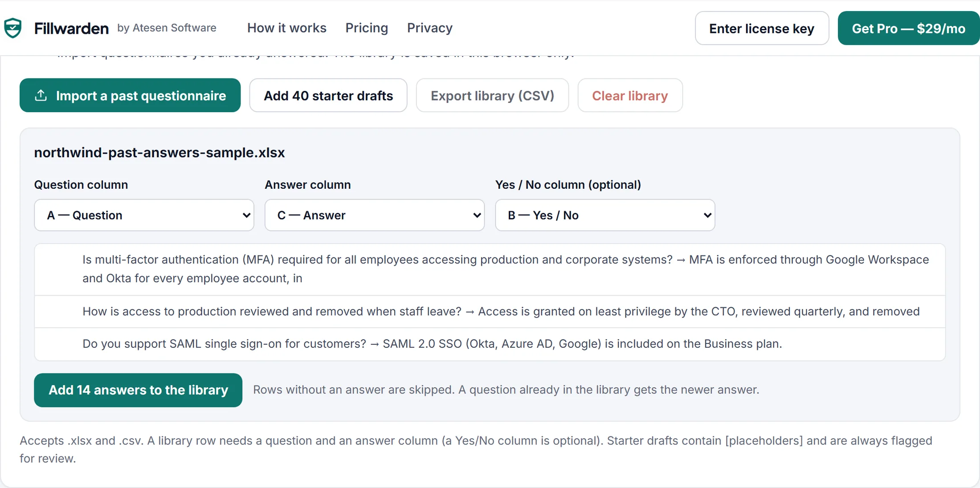Image resolution: width=980 pixels, height=488 pixels.
Task: Click the Fillwarden brand name
Action: click(71, 28)
